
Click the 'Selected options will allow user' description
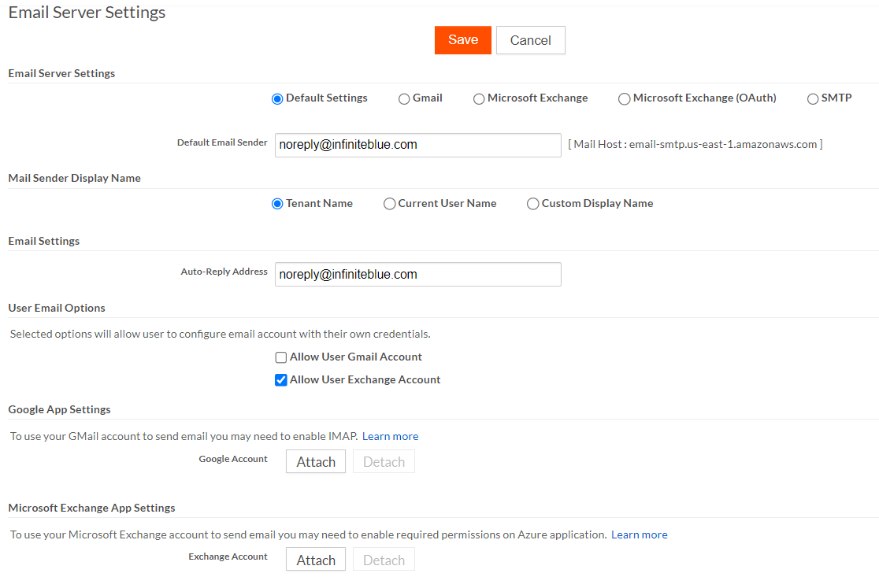[221, 335]
